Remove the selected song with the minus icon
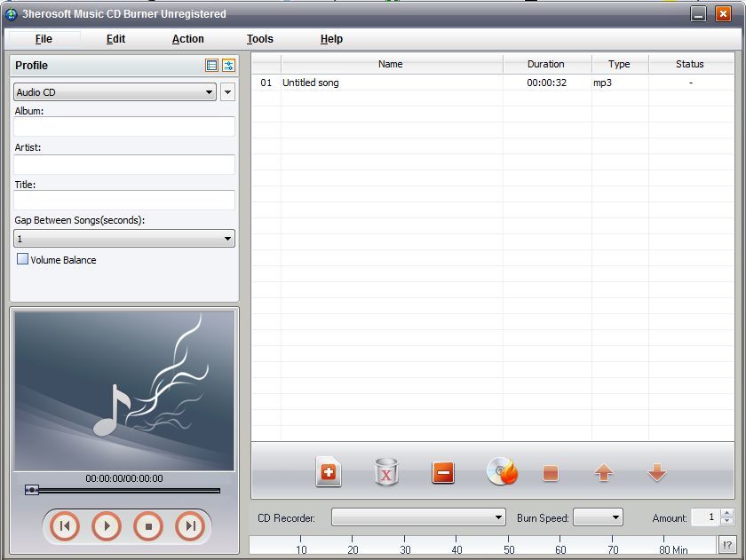 pos(443,473)
